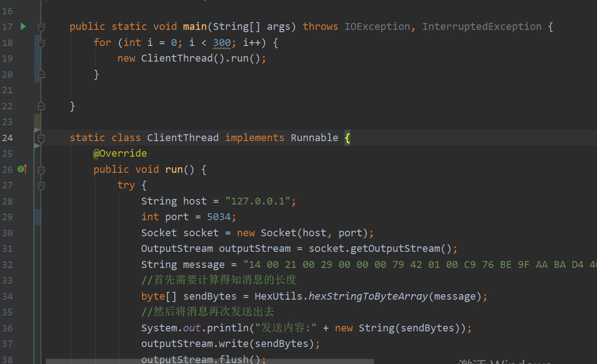Collapse the run() method fold at line 26
Image resolution: width=597 pixels, height=364 pixels.
click(40, 169)
